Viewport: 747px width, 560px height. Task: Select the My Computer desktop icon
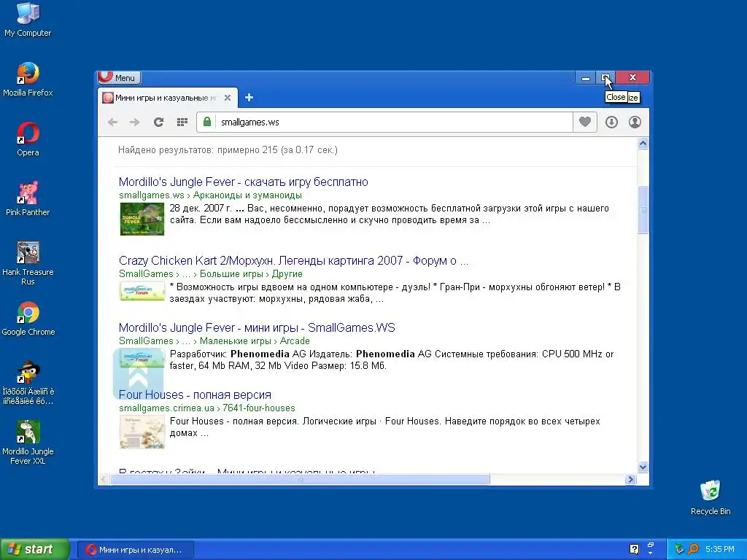(28, 20)
